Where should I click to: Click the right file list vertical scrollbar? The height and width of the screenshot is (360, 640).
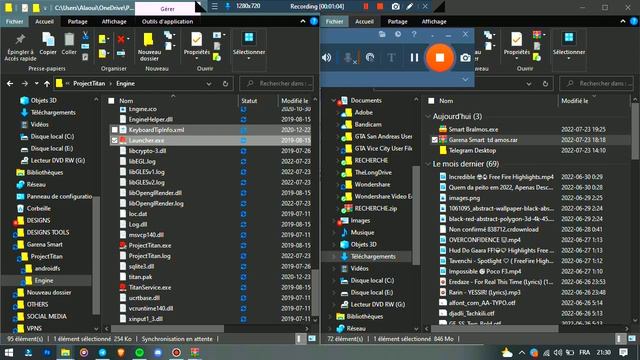(x=635, y=132)
